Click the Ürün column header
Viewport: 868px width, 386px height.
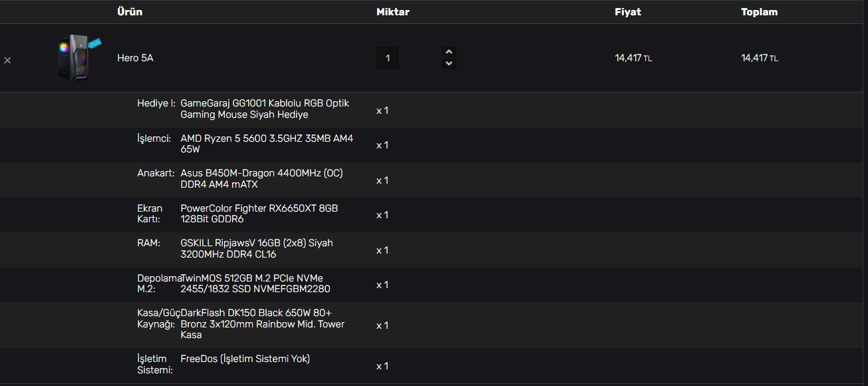pyautogui.click(x=130, y=12)
